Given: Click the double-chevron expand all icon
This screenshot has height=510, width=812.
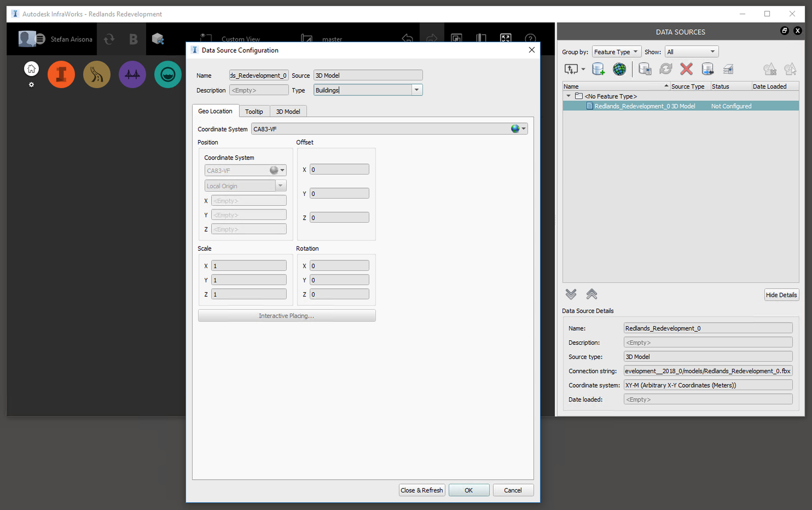Looking at the screenshot, I should (571, 294).
